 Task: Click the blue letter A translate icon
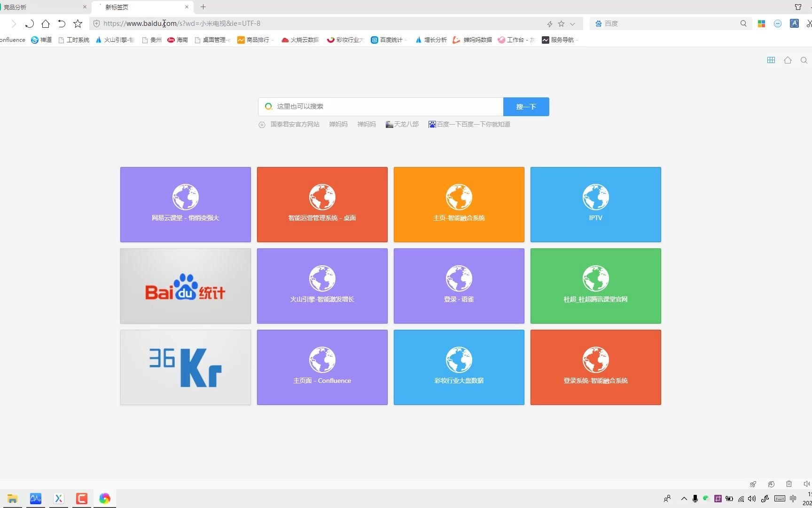point(794,24)
